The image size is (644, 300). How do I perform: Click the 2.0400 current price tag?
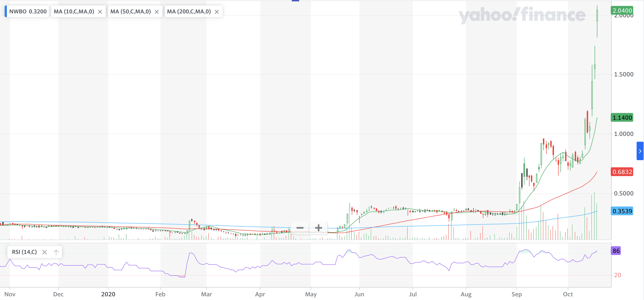click(622, 11)
